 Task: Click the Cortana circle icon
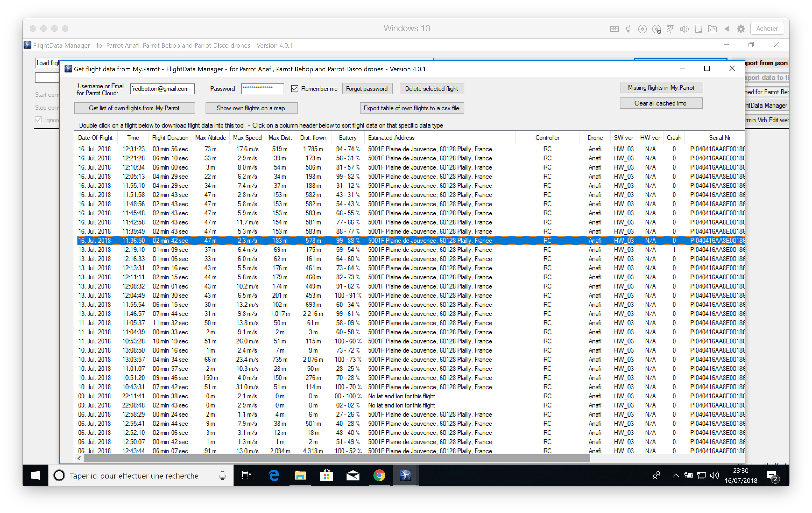tap(59, 475)
